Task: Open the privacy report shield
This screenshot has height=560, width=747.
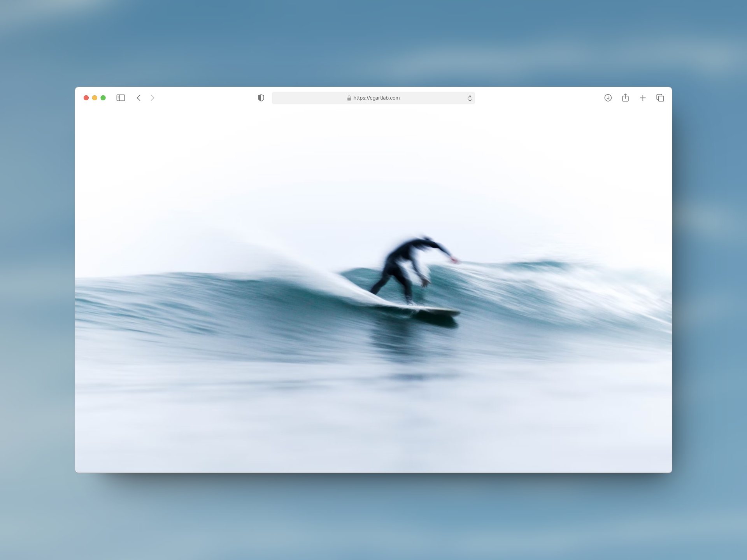Action: click(x=261, y=98)
